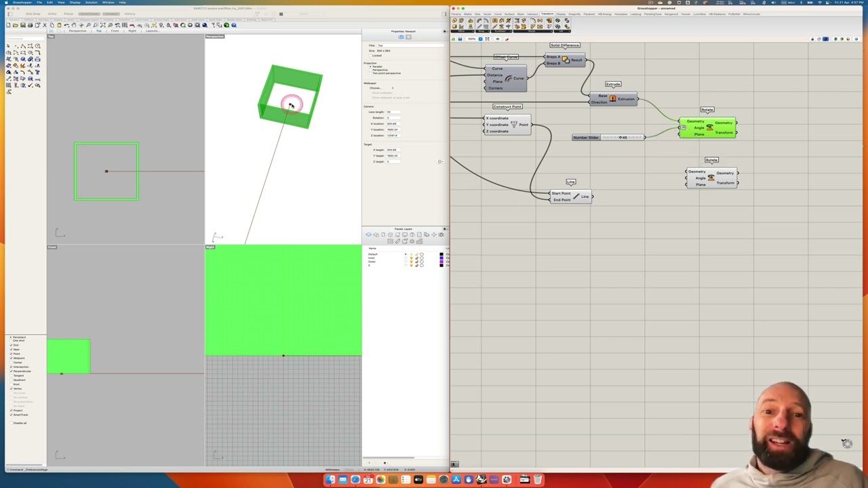
Task: Select the Two point perspective radio
Action: pos(370,73)
